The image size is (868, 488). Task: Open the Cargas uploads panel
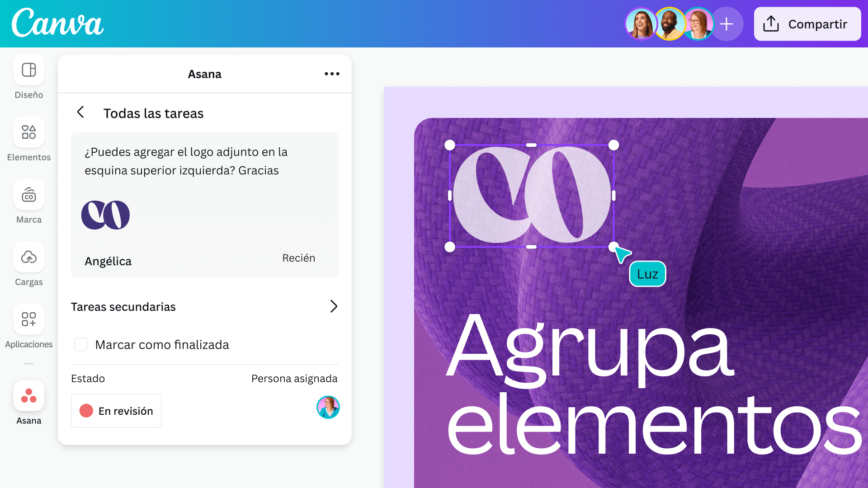28,257
